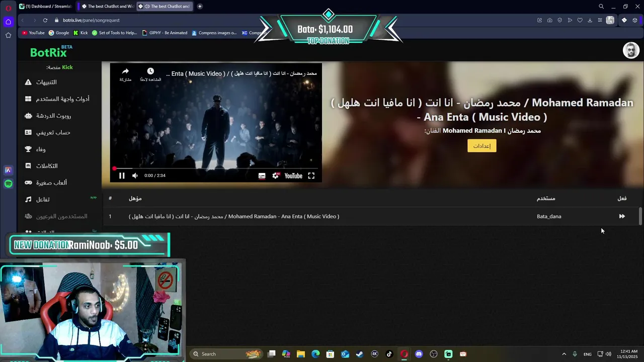Seek on the red video progress bar
The width and height of the screenshot is (644, 362).
click(x=216, y=168)
